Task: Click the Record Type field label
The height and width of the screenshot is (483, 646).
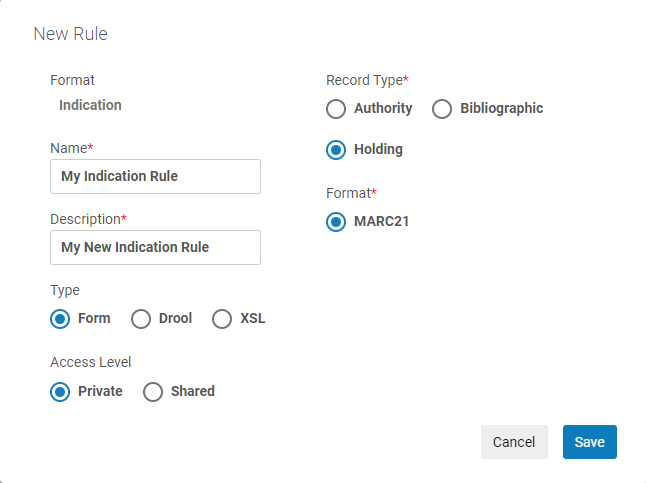Action: pyautogui.click(x=367, y=80)
